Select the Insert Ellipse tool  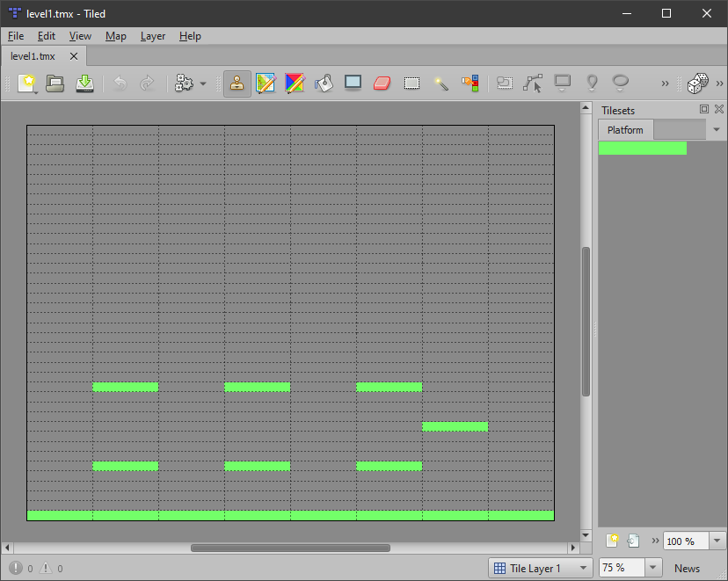point(620,84)
